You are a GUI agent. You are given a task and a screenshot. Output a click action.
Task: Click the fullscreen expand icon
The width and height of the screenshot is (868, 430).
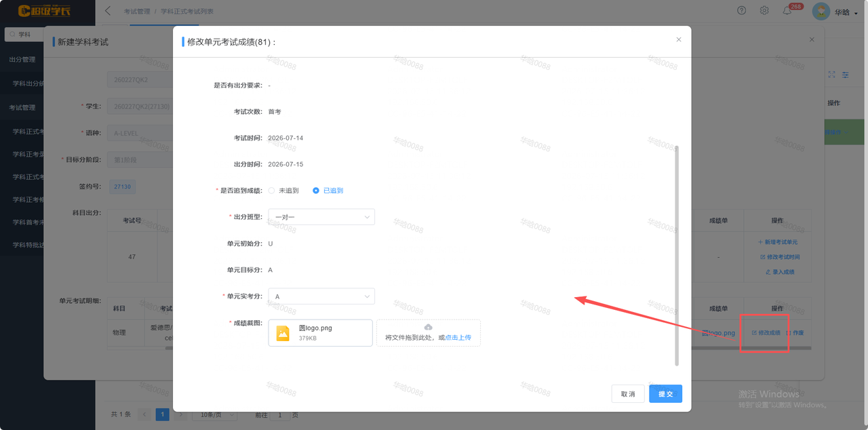pos(832,75)
